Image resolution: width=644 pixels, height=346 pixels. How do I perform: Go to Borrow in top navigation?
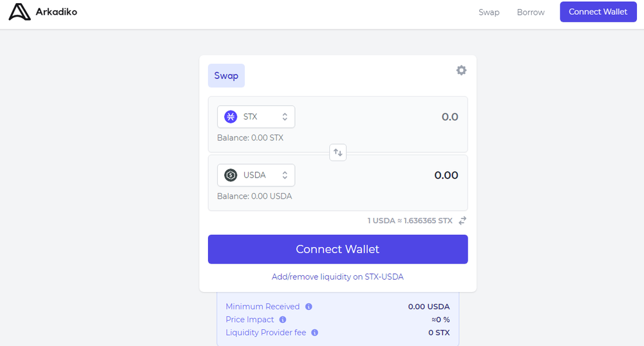pos(531,12)
